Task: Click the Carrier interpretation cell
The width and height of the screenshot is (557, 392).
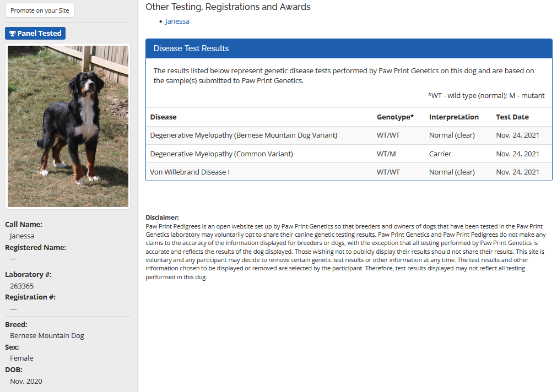Action: click(440, 154)
